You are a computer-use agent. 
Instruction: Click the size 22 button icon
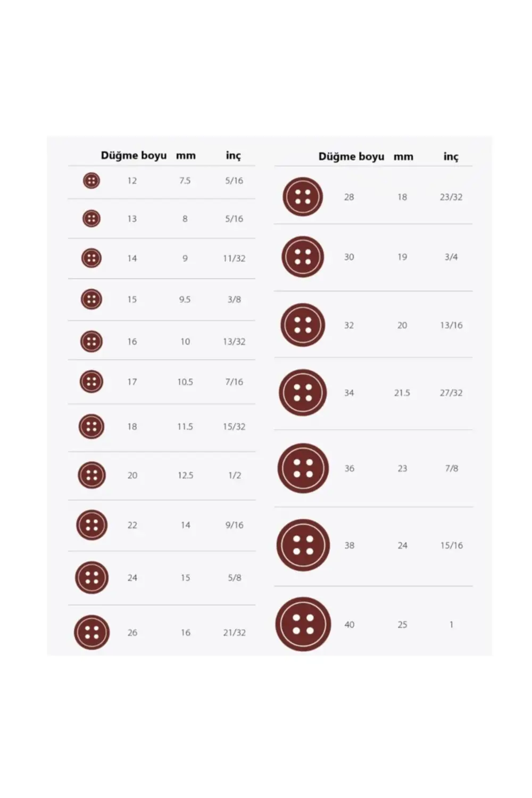92,525
